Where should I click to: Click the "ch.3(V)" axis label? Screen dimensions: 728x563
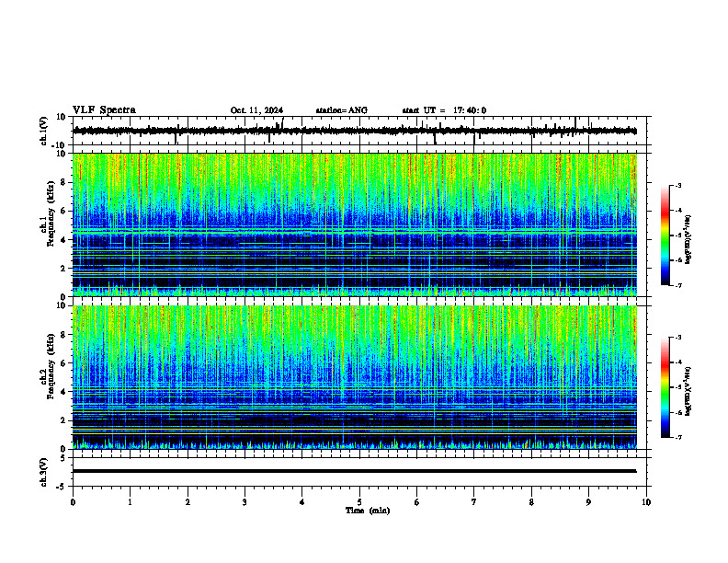click(x=44, y=472)
